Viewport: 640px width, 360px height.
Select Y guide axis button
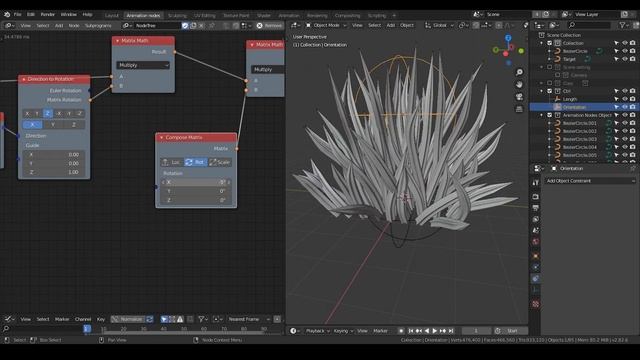point(53,124)
